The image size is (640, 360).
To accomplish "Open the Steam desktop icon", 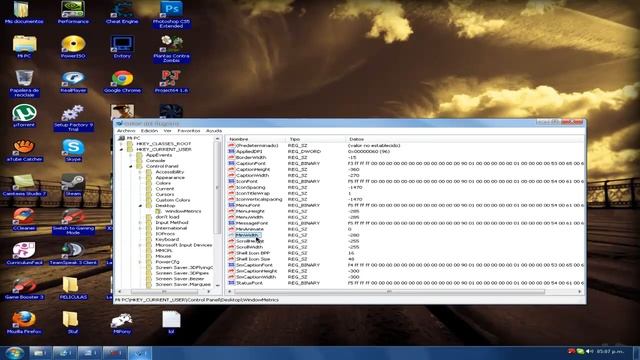I will pyautogui.click(x=73, y=184).
